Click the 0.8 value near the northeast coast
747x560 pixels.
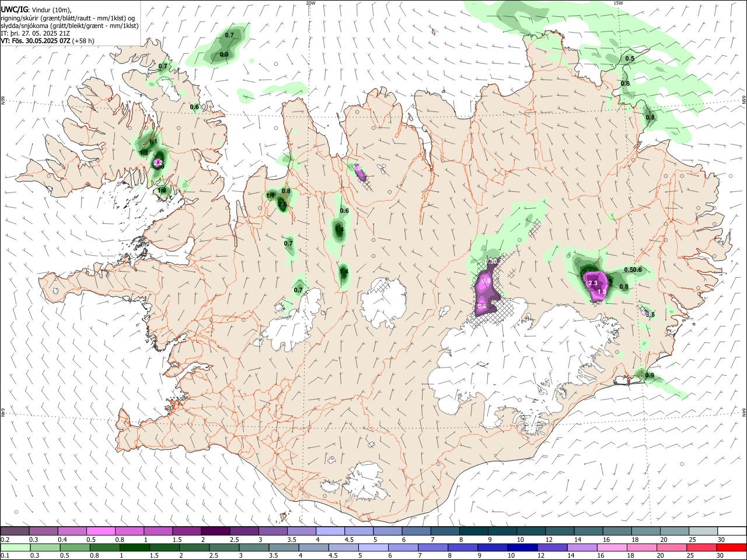point(650,118)
